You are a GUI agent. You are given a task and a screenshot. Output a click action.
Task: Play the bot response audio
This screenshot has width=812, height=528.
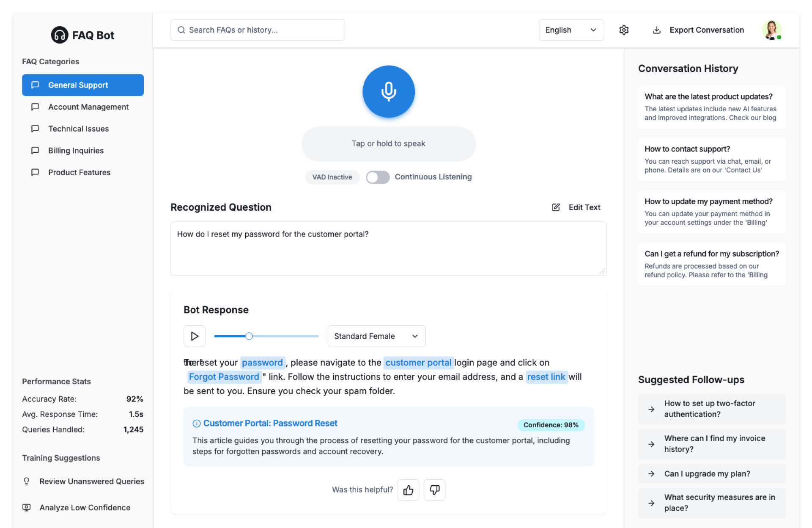[x=195, y=336]
